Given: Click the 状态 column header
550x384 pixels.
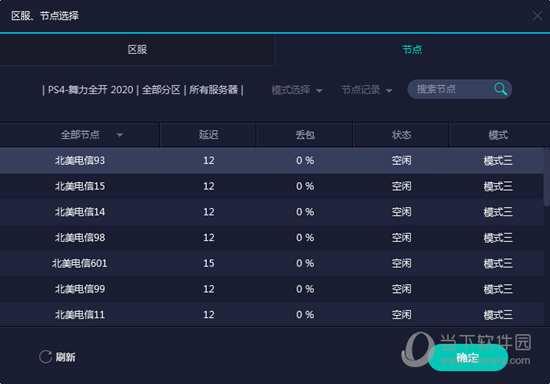Looking at the screenshot, I should (x=401, y=135).
